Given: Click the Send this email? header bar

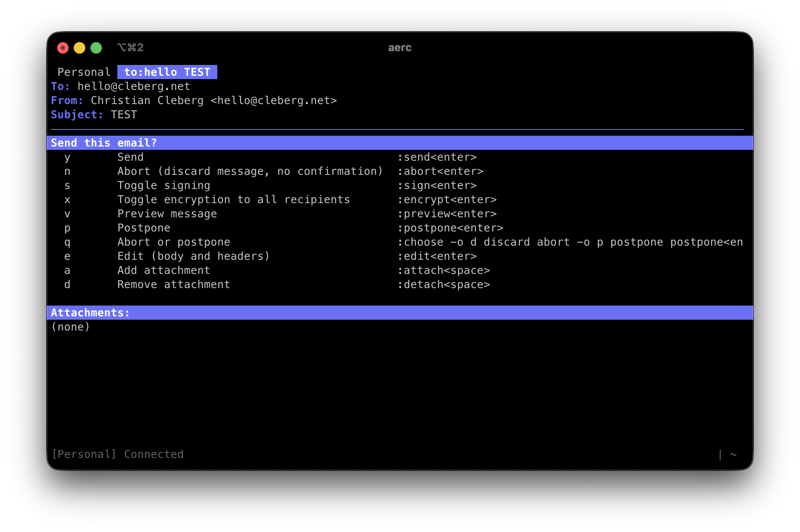Looking at the screenshot, I should [x=104, y=142].
